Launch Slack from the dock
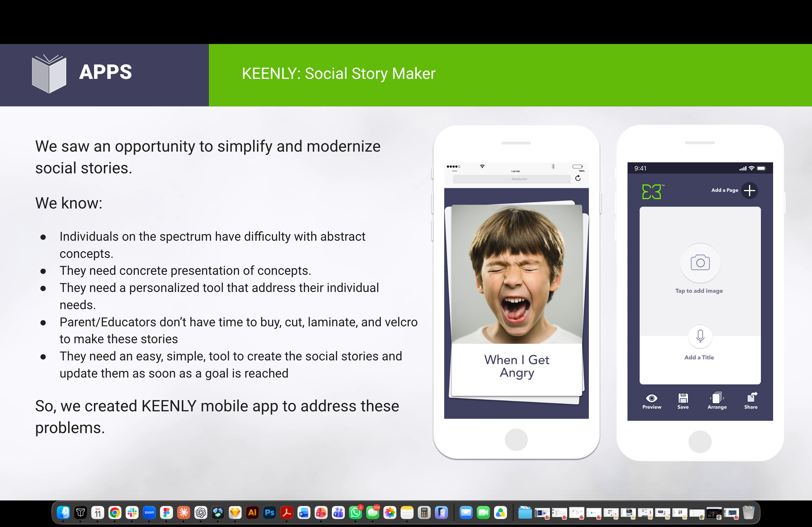 [x=132, y=512]
